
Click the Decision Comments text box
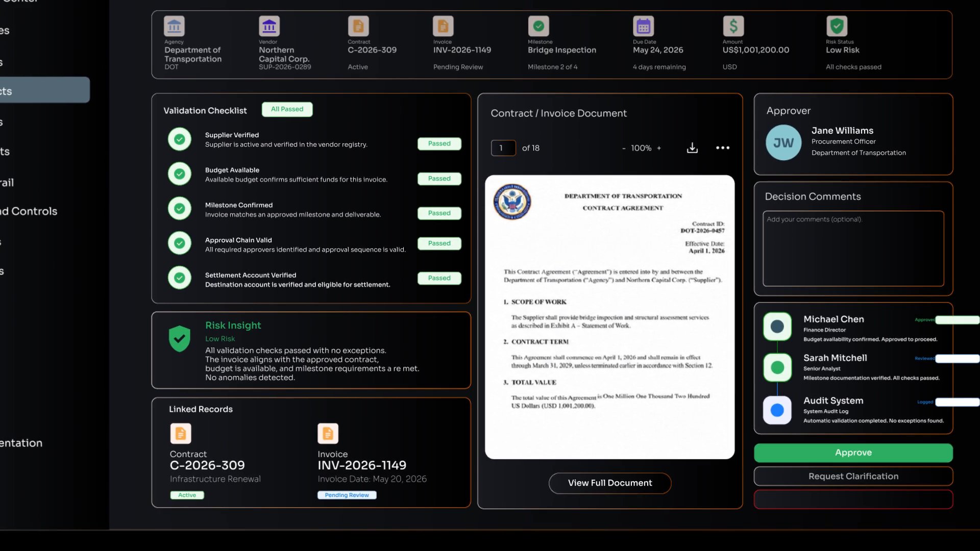coord(853,248)
